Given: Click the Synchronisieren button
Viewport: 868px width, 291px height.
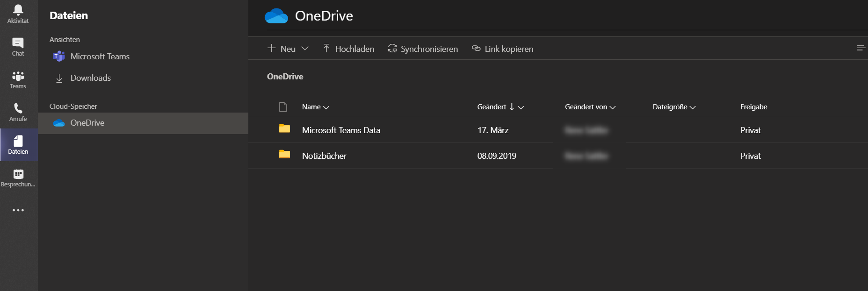Looking at the screenshot, I should click(x=423, y=49).
